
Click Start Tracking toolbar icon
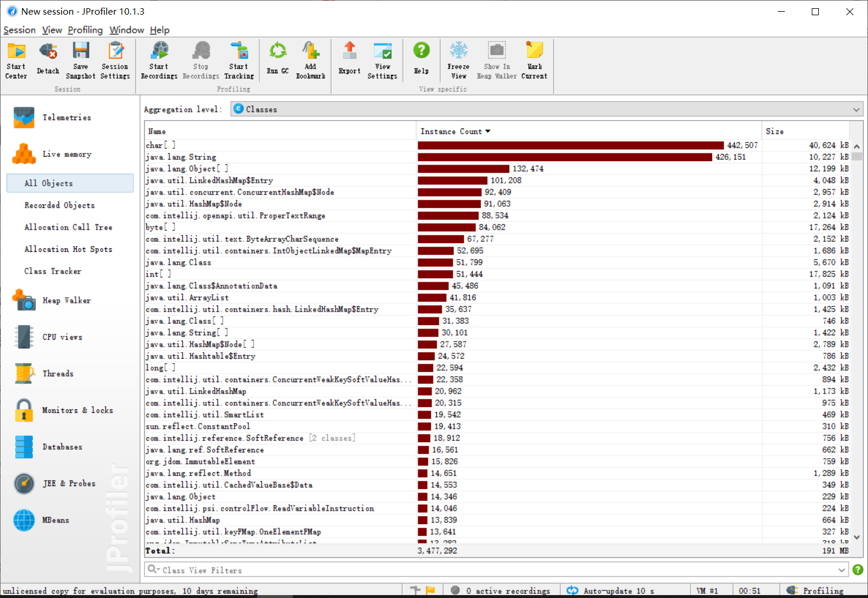(x=239, y=60)
